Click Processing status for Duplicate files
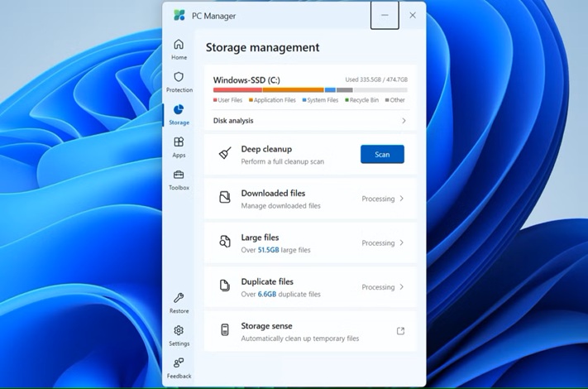Viewport: 588px width, 389px height. click(x=378, y=287)
